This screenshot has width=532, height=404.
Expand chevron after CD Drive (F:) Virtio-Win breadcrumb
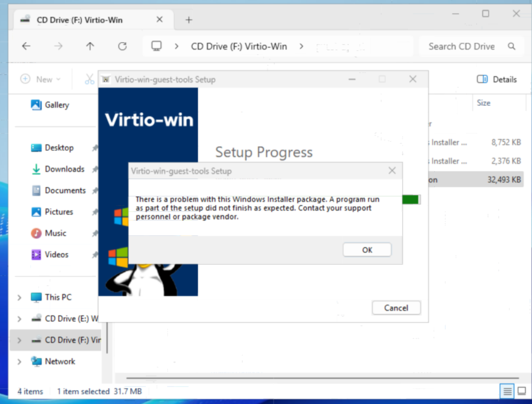coord(301,46)
